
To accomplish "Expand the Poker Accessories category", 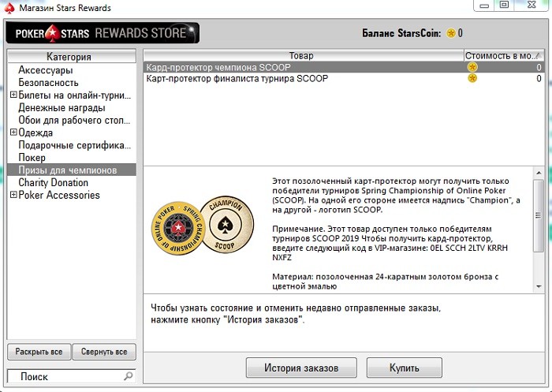I will click(x=13, y=195).
